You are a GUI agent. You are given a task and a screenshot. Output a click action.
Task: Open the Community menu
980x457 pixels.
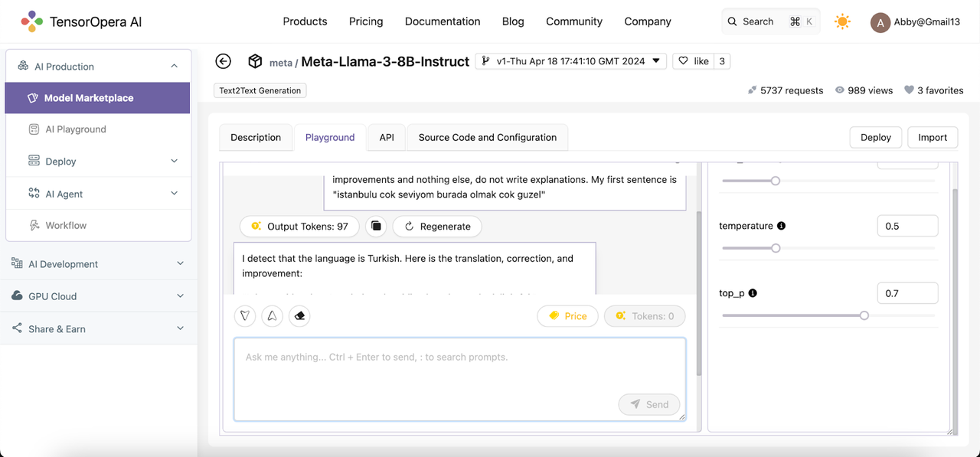pos(574,21)
